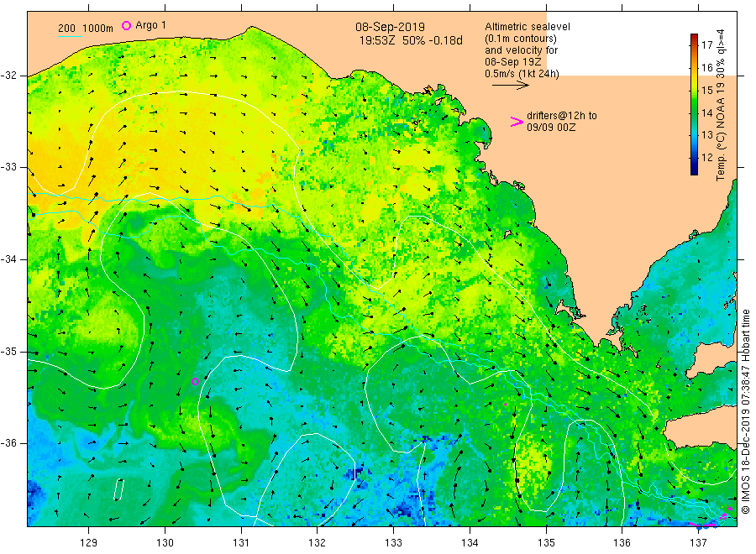Click the 'drifters@12h to' label
Image resolution: width=756 pixels, height=554 pixels.
(562, 116)
